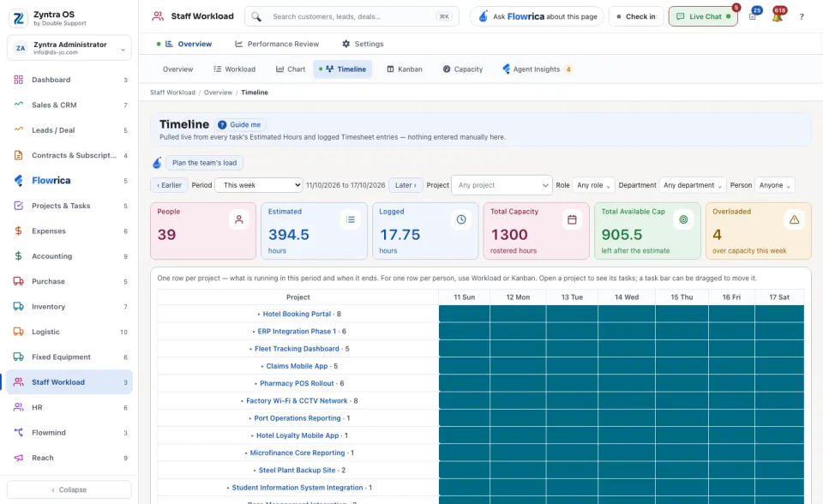Open the tasks checklist icon with 25 badge
The width and height of the screenshot is (823, 504).
click(x=753, y=16)
